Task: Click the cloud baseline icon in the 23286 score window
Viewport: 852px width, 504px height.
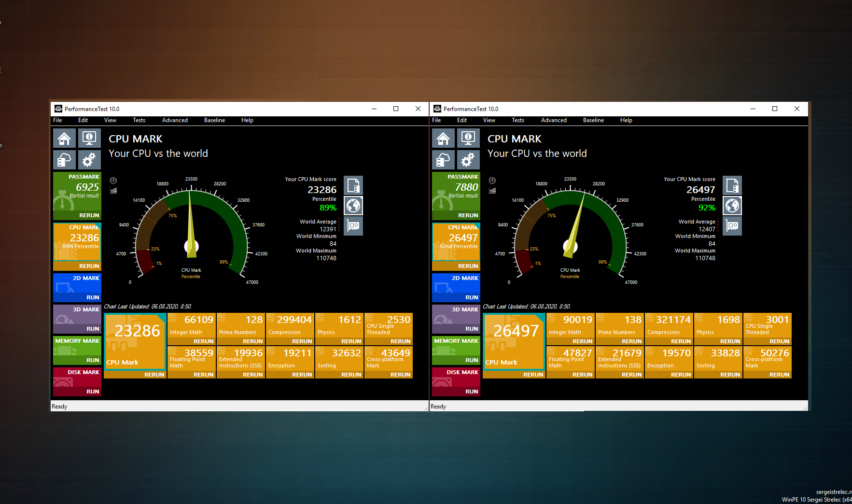Action: click(x=64, y=160)
